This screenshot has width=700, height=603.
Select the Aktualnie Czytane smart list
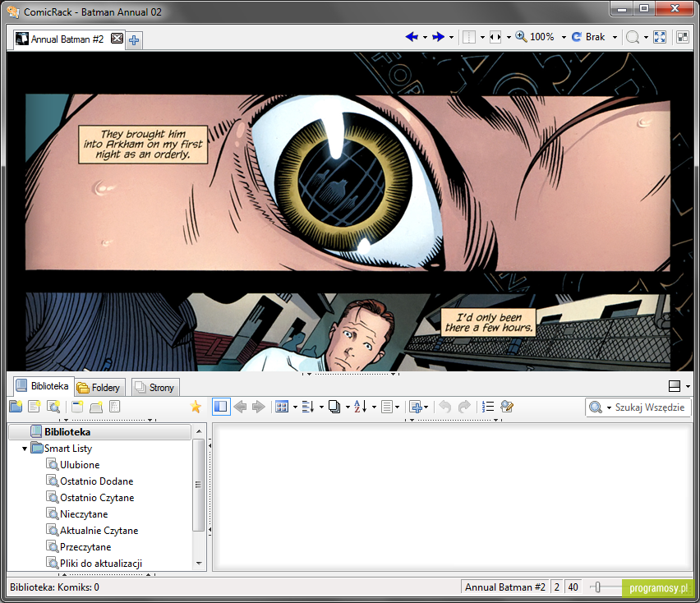[x=99, y=531]
